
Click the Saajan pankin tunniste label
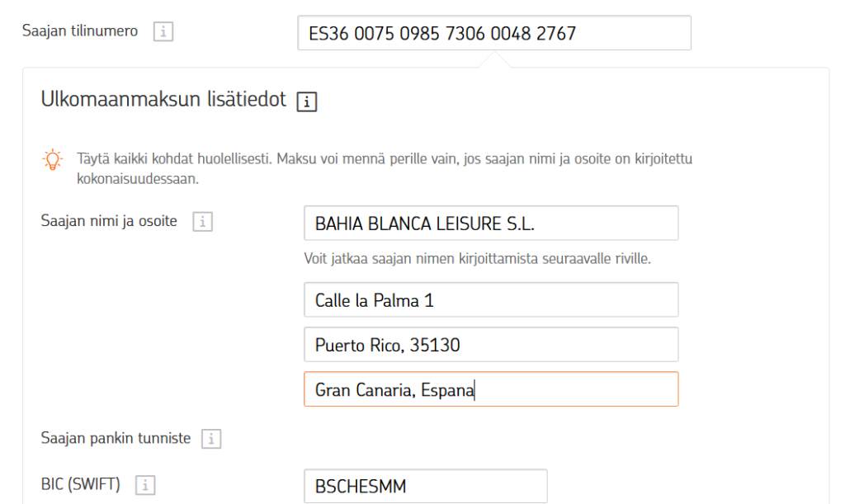tap(116, 438)
